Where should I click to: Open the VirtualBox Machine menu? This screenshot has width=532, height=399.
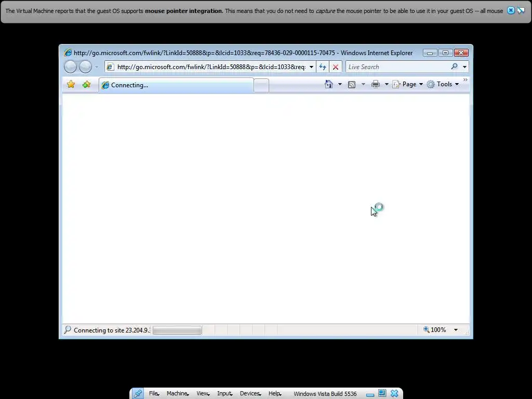point(178,393)
